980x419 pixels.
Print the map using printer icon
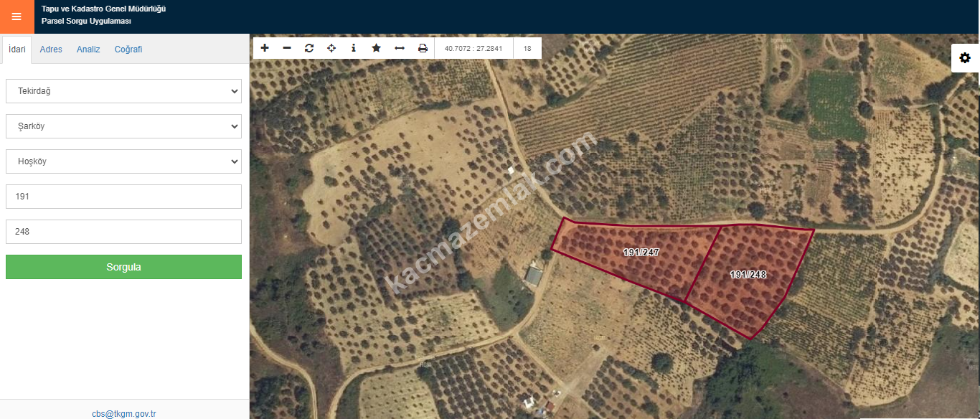tap(423, 48)
